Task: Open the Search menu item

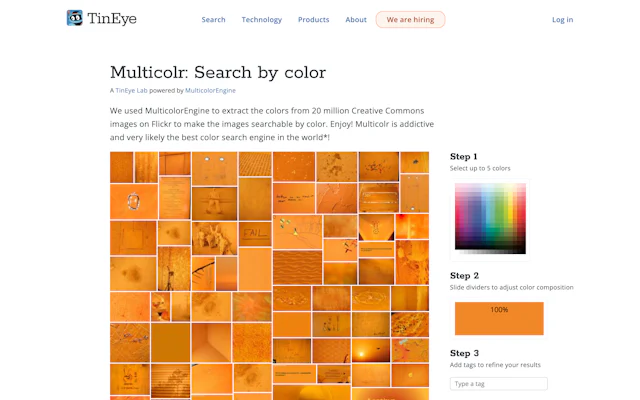Action: coord(213,20)
